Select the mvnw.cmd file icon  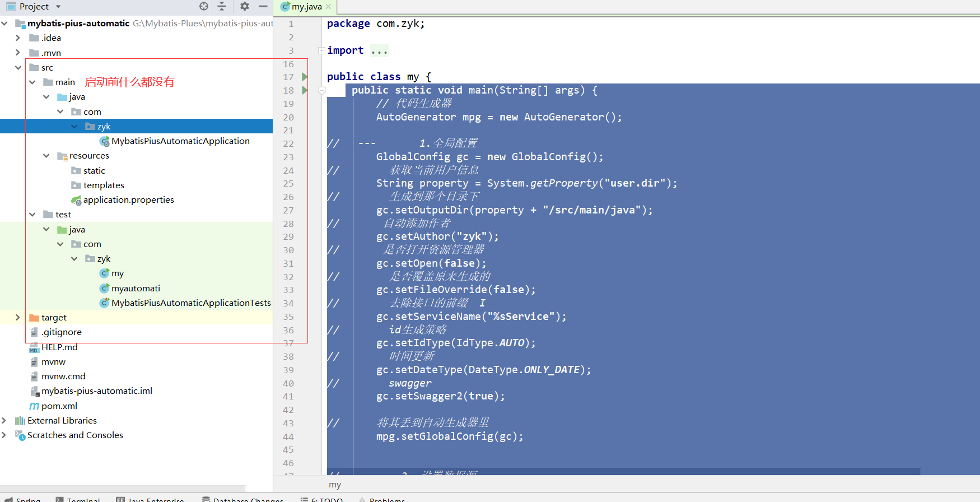pos(34,376)
